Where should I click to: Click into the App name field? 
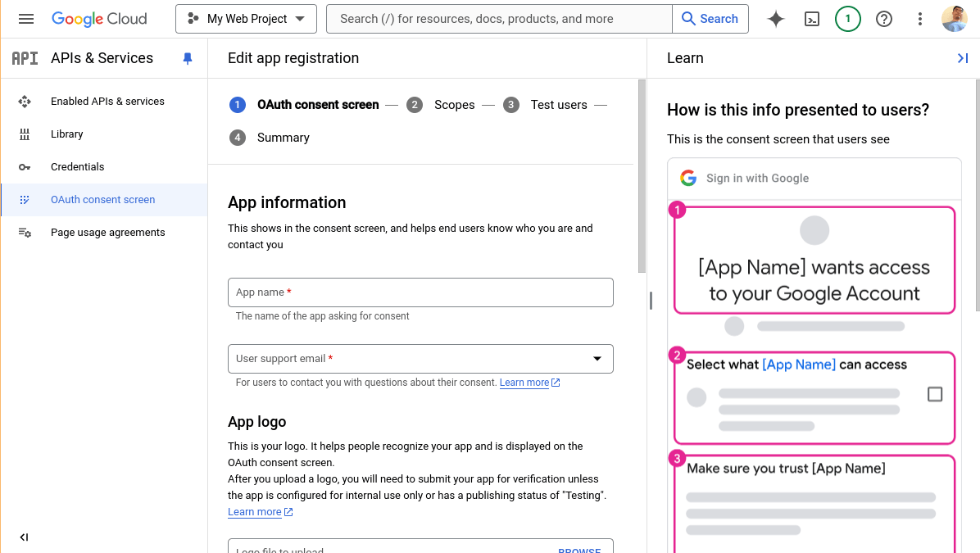coord(420,292)
